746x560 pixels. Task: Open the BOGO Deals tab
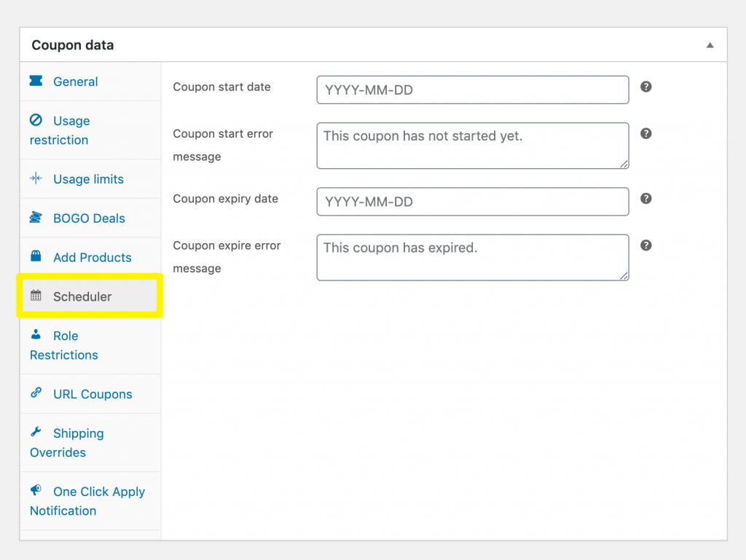point(90,218)
